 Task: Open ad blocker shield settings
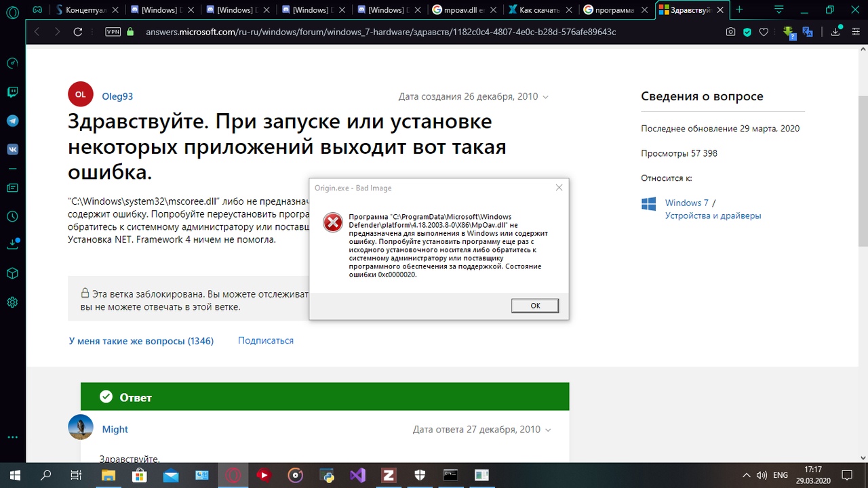tap(747, 32)
